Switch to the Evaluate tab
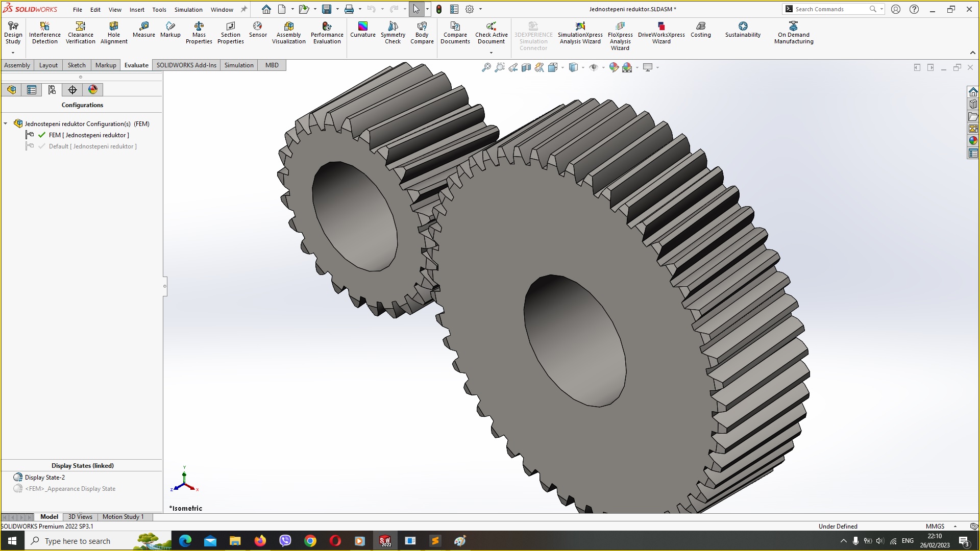 135,65
